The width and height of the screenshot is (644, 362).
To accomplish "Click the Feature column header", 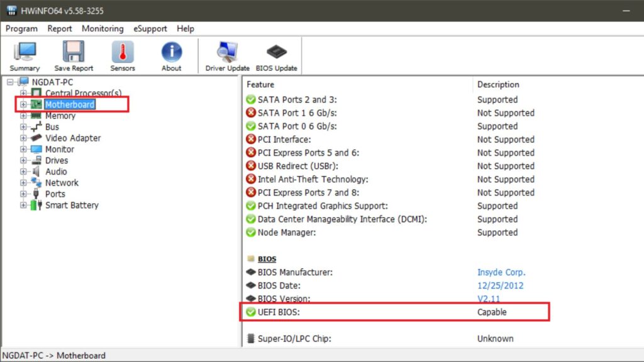I will tap(260, 84).
